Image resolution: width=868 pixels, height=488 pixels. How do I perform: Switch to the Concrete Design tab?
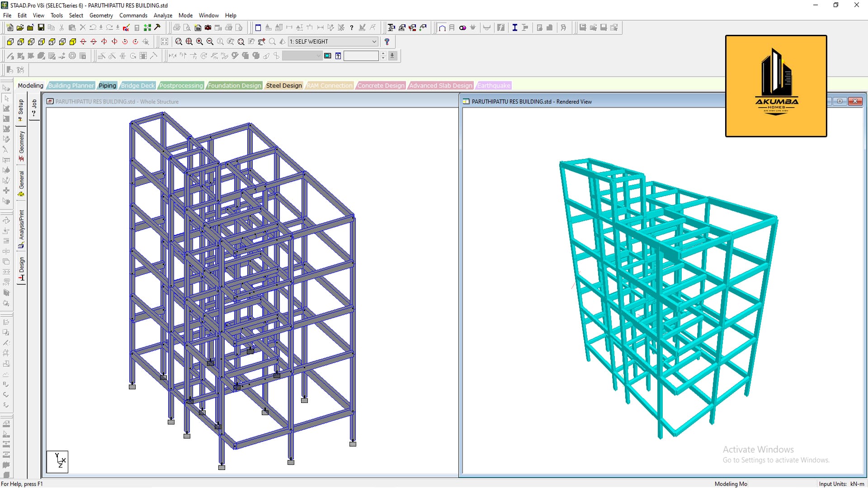(381, 85)
